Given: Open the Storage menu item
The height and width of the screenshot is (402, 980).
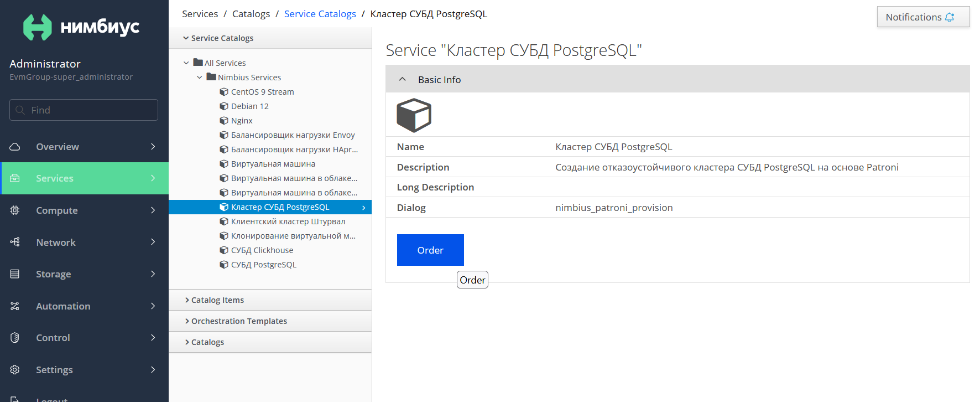Looking at the screenshot, I should coord(85,274).
